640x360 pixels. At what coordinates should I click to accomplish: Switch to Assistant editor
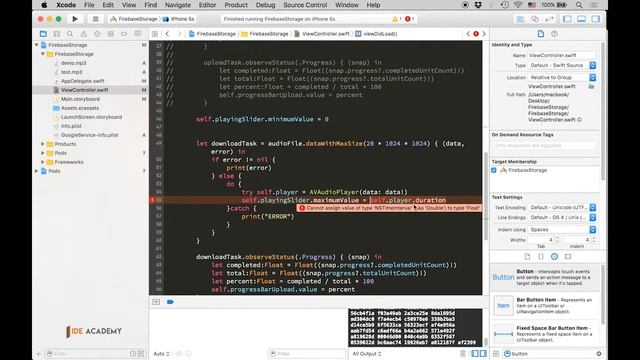click(535, 19)
